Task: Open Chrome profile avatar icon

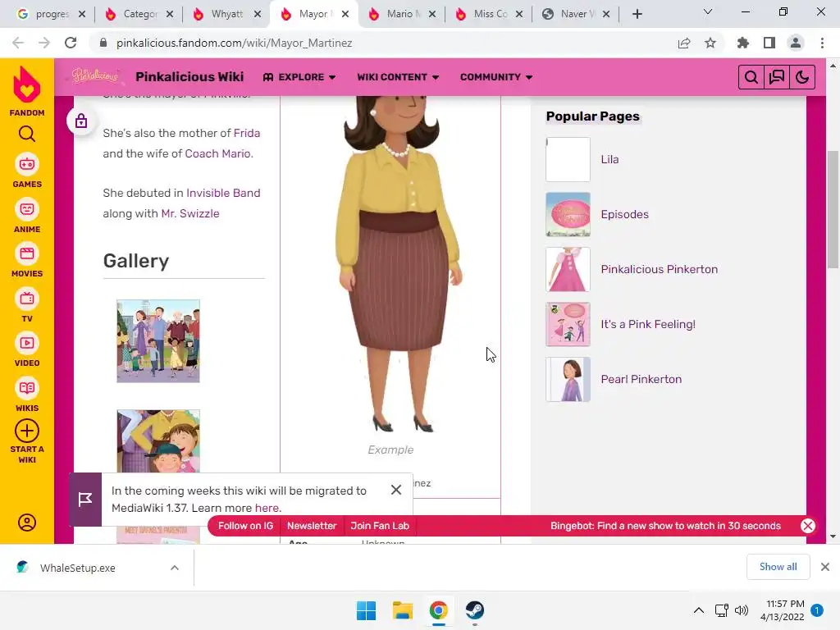Action: click(796, 43)
